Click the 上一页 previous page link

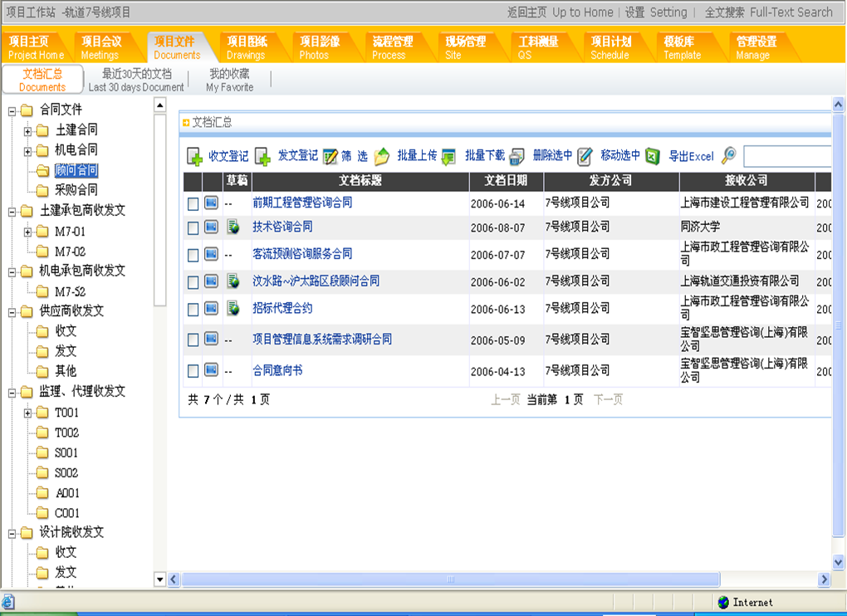click(x=506, y=399)
